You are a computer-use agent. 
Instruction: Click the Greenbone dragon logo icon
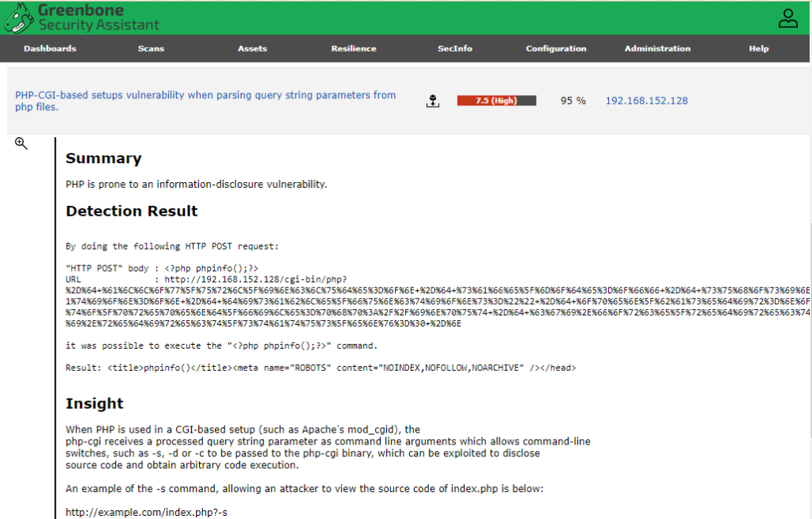[x=19, y=17]
